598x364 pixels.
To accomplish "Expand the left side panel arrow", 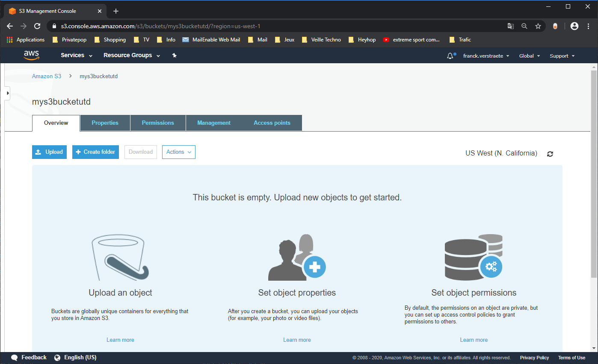I will point(7,93).
